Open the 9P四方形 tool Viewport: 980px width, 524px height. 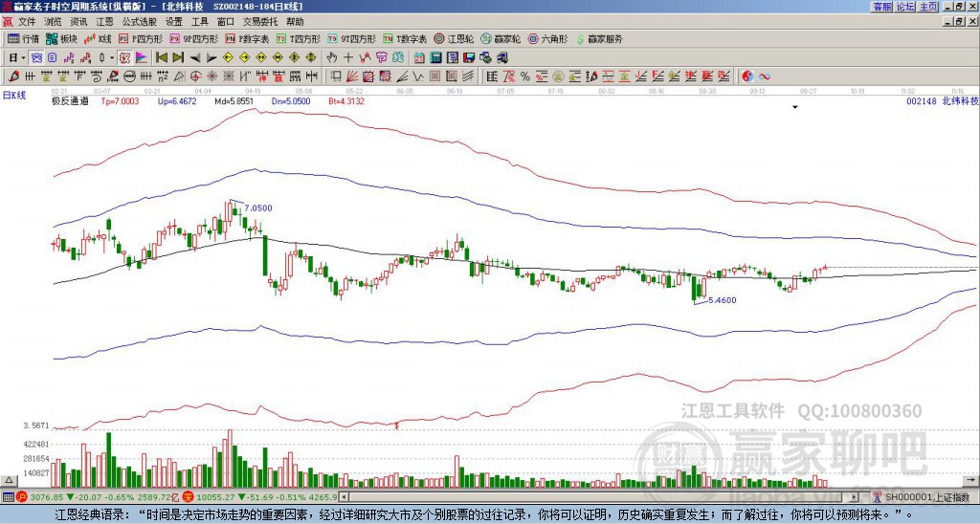[x=194, y=38]
